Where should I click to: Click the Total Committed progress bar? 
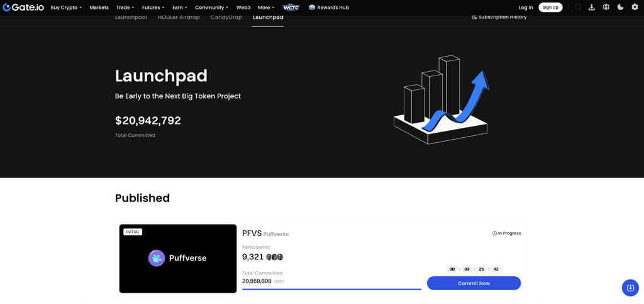click(x=331, y=289)
